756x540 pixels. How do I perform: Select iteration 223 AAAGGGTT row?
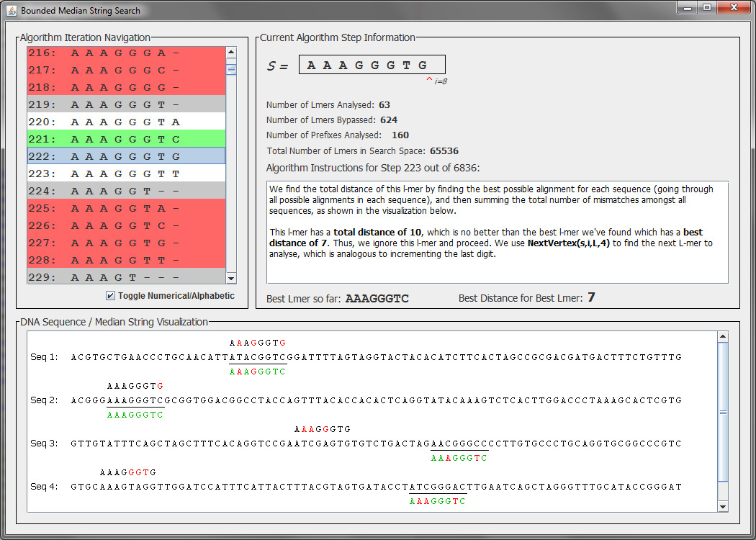(126, 174)
